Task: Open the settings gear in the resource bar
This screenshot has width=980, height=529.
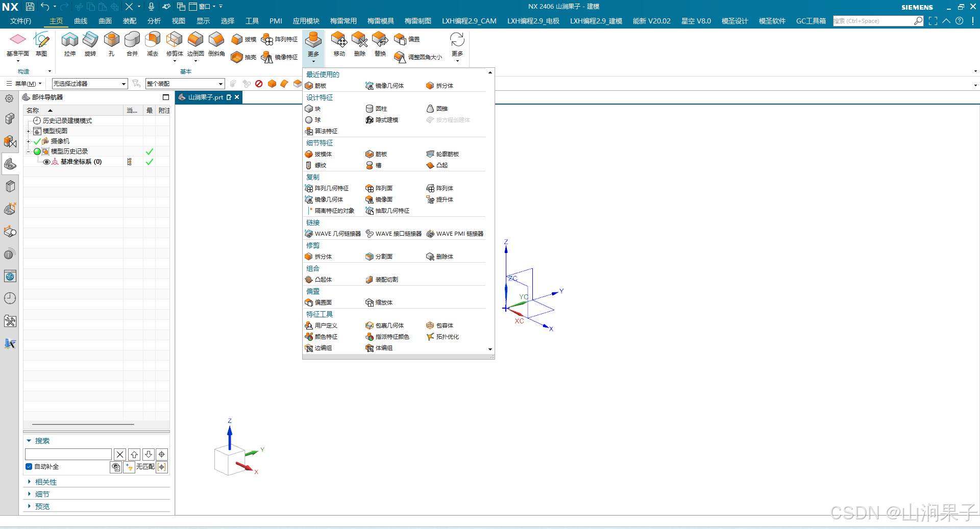Action: 9,98
